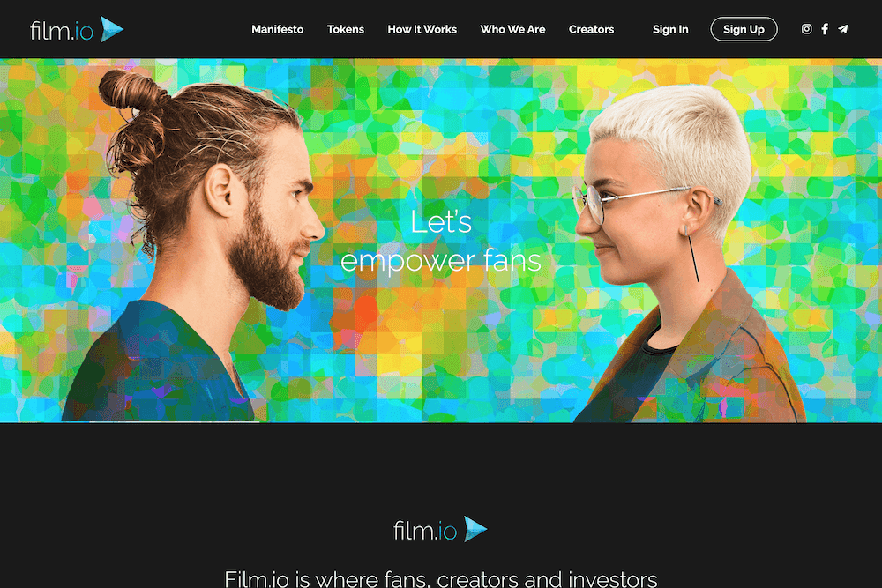Click the film.io header logo
882x588 pixels.
point(77,30)
